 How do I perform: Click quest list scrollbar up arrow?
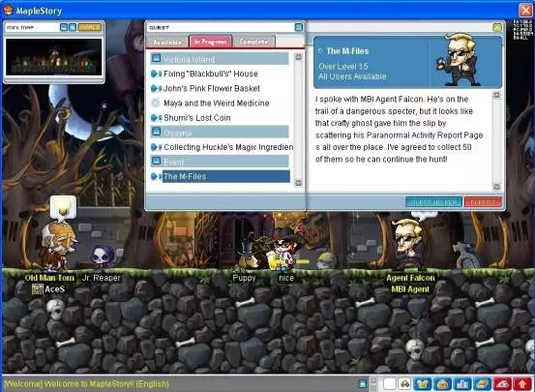click(298, 57)
